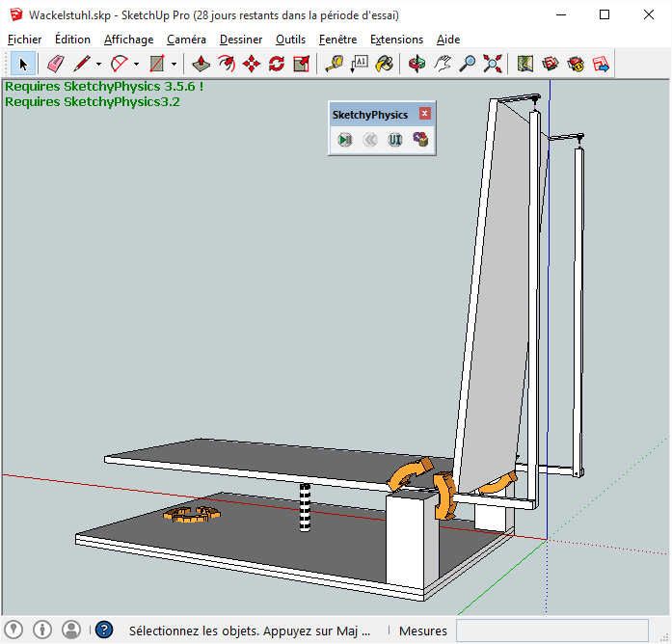Maximize the SketchUp window
Screen dimensions: 672x644
point(605,15)
